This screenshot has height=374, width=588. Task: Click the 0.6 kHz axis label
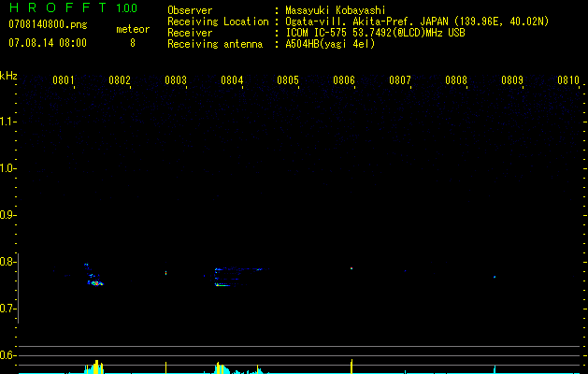[7, 355]
